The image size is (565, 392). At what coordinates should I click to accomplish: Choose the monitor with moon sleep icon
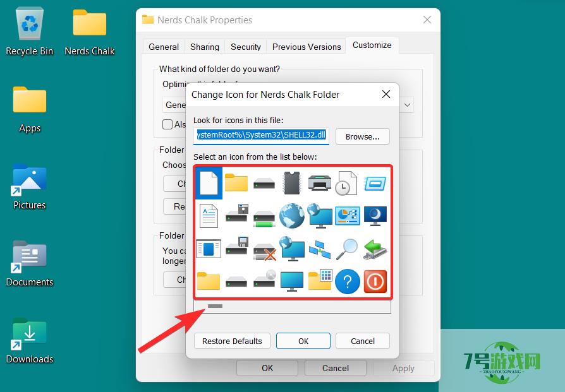375,216
